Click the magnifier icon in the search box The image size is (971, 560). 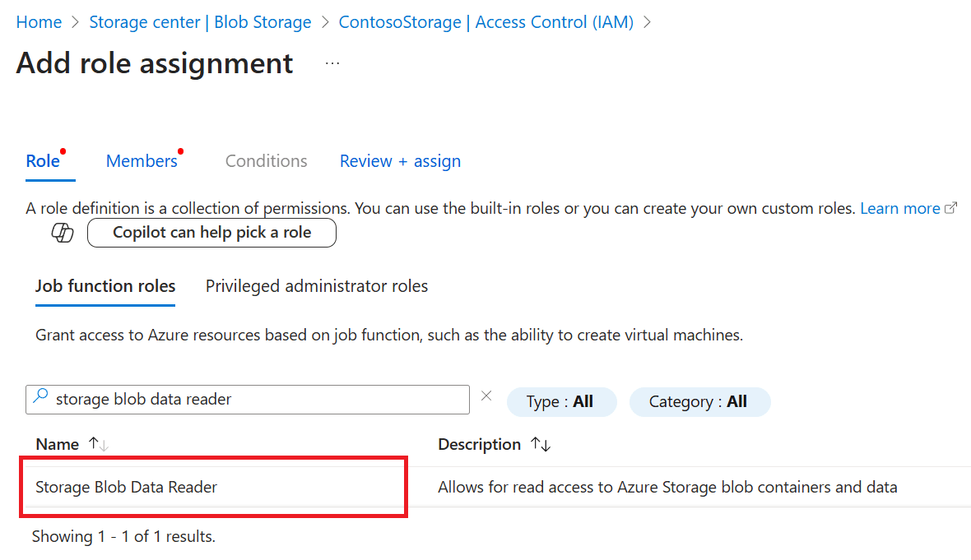tap(40, 399)
